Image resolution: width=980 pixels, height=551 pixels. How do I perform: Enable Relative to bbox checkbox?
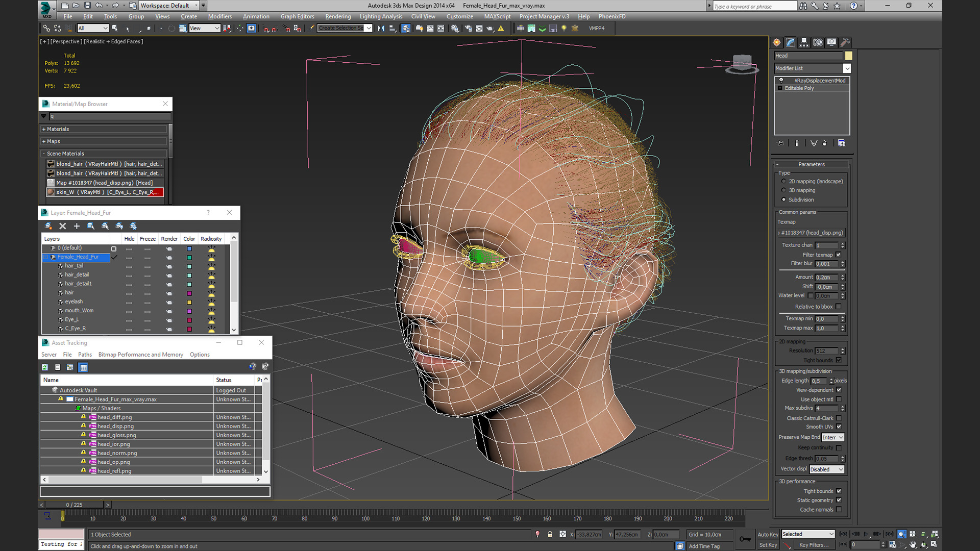[x=839, y=307]
